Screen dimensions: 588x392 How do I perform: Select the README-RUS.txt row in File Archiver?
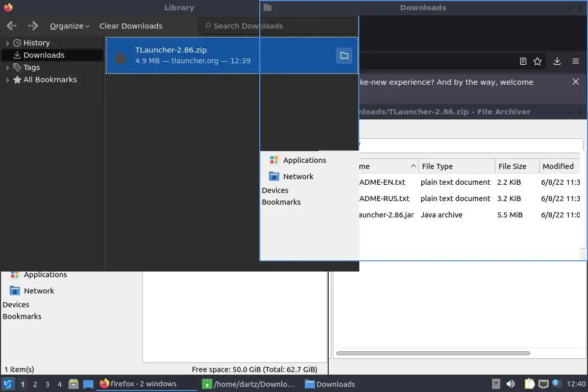(470, 199)
